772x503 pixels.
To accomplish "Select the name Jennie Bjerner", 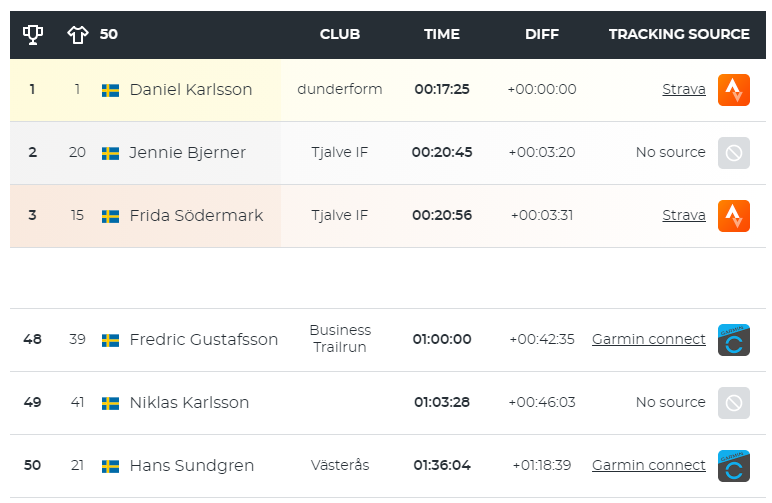I will point(187,153).
